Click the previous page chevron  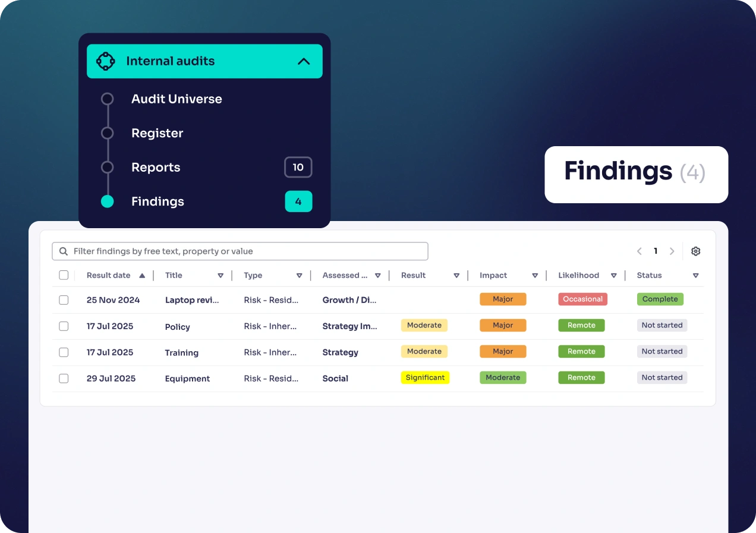tap(639, 251)
